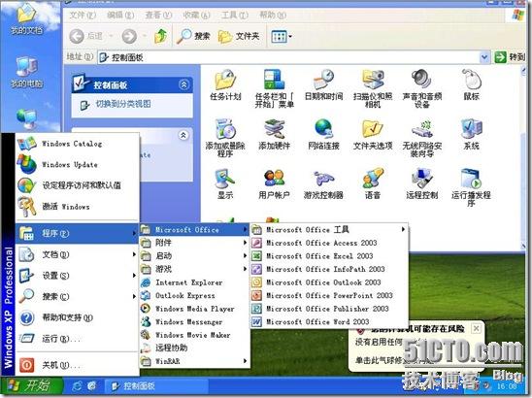Open the 用户帐户 icon
Viewport: 532px width, 398px height.
point(275,183)
